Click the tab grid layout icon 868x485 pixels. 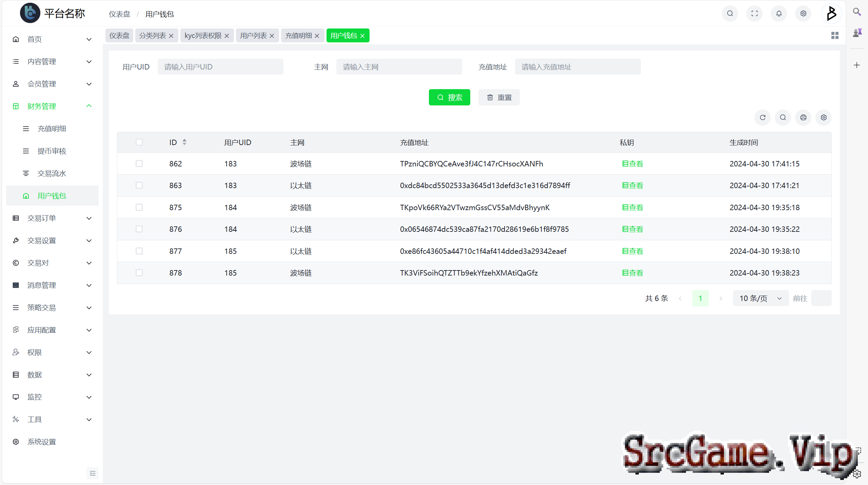pos(835,36)
